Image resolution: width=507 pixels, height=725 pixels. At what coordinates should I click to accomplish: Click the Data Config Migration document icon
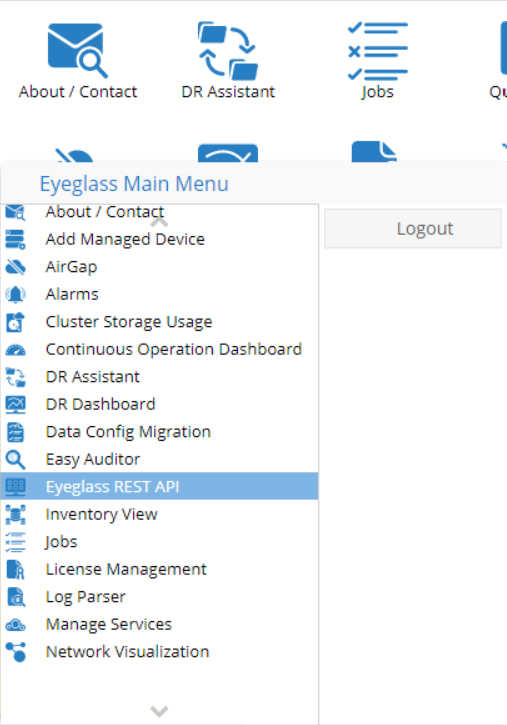pos(15,432)
